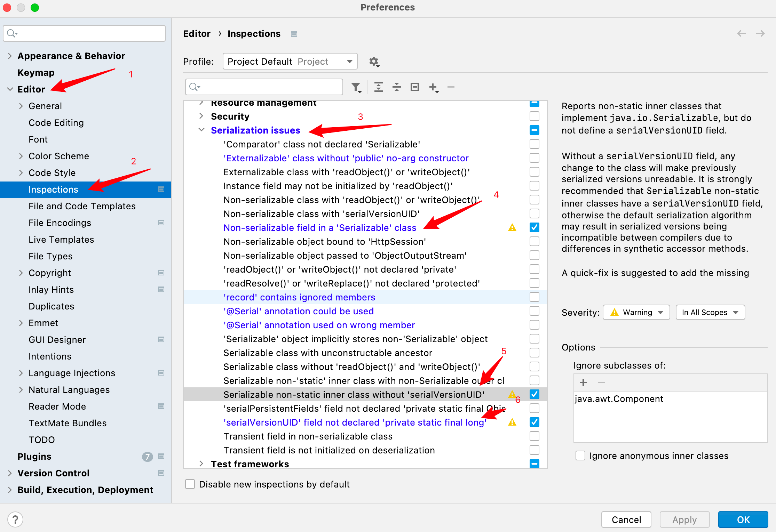Navigate back with the left arrow

(742, 33)
